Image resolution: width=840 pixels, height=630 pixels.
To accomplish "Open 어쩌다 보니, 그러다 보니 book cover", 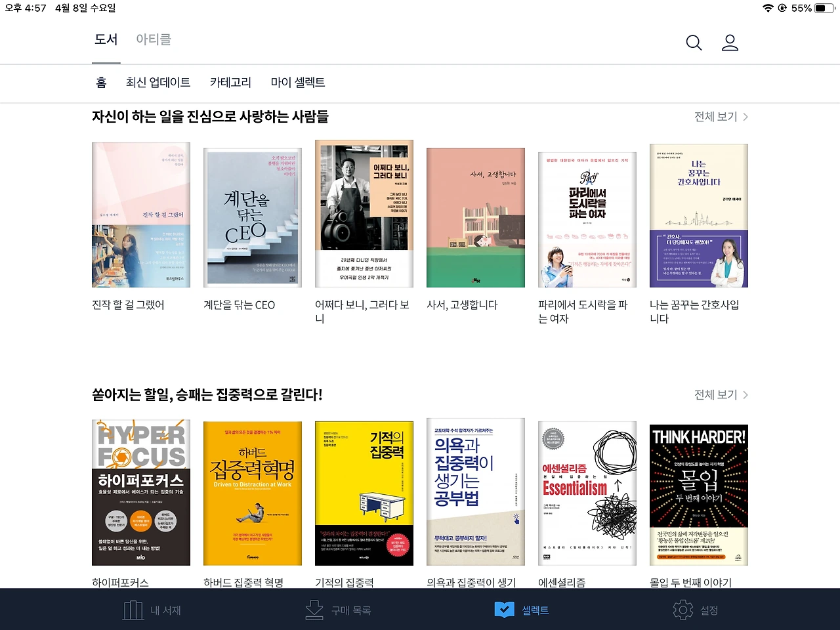I will (364, 213).
